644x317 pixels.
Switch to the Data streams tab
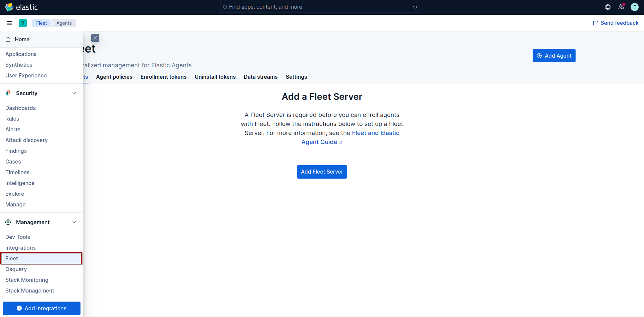click(x=261, y=77)
